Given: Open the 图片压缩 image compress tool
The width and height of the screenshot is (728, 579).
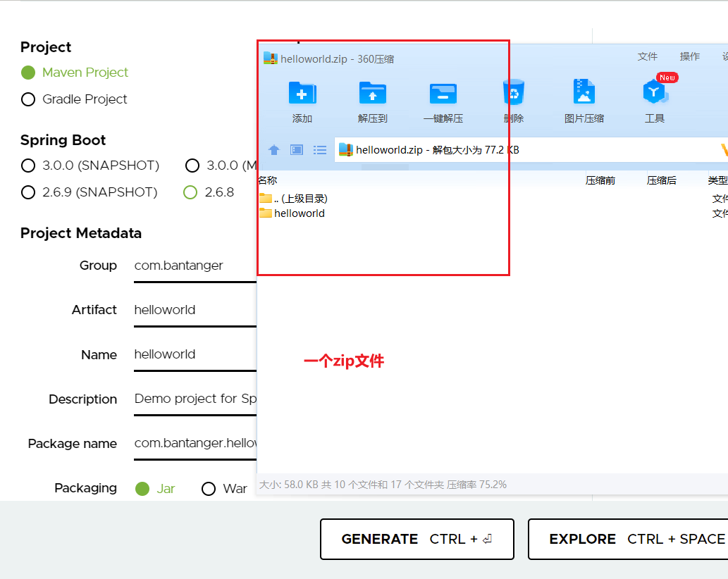Looking at the screenshot, I should click(x=584, y=92).
